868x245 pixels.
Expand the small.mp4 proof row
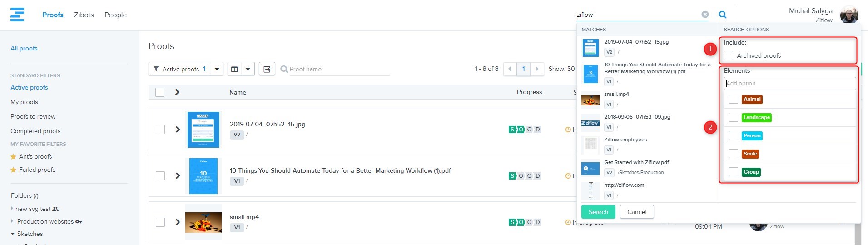pos(178,222)
